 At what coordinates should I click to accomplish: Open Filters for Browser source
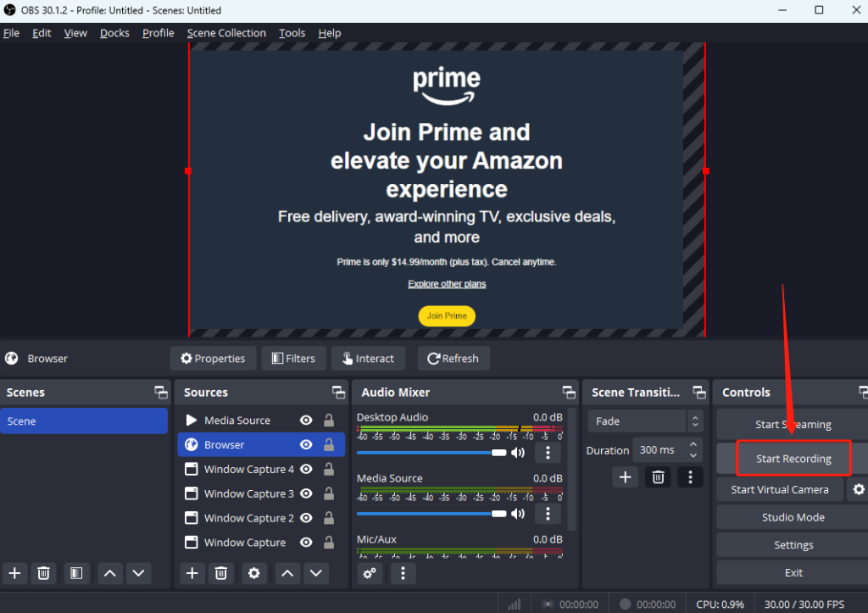click(293, 359)
